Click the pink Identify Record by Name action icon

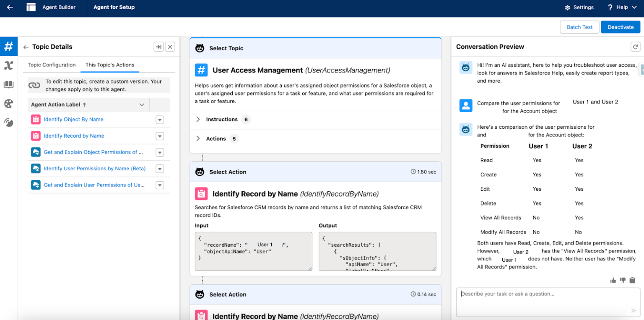coord(201,194)
